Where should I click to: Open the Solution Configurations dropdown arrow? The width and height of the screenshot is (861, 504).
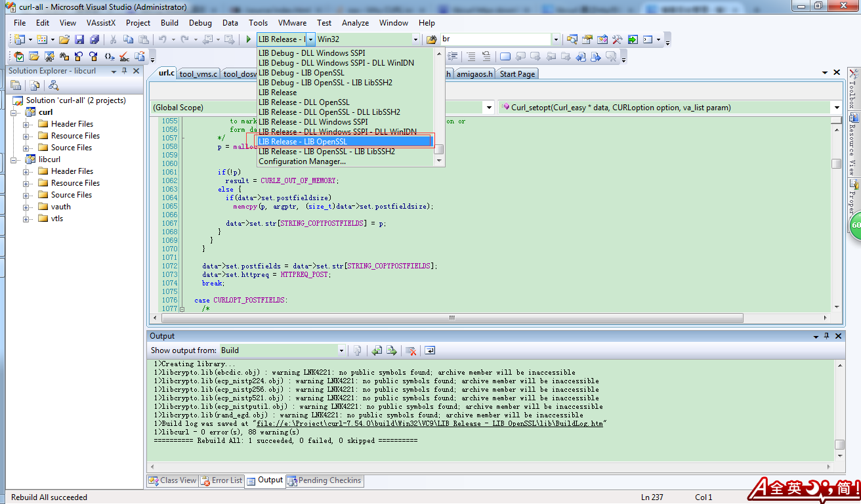coord(310,39)
